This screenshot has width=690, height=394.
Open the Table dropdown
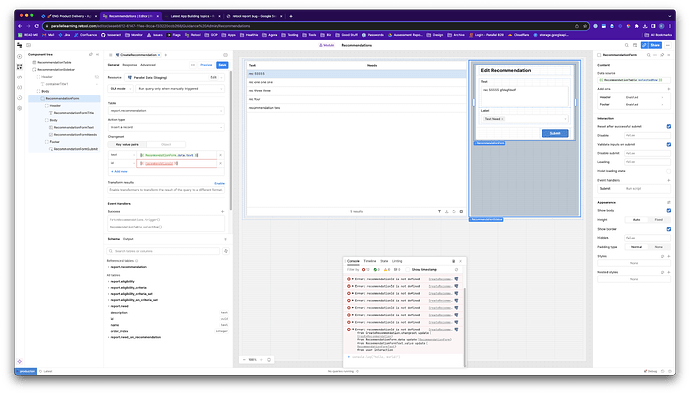coord(166,111)
